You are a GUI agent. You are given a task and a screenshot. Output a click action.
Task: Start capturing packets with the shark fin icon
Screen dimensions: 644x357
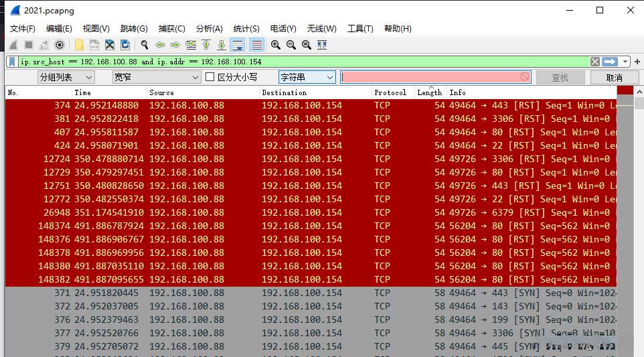[13, 45]
